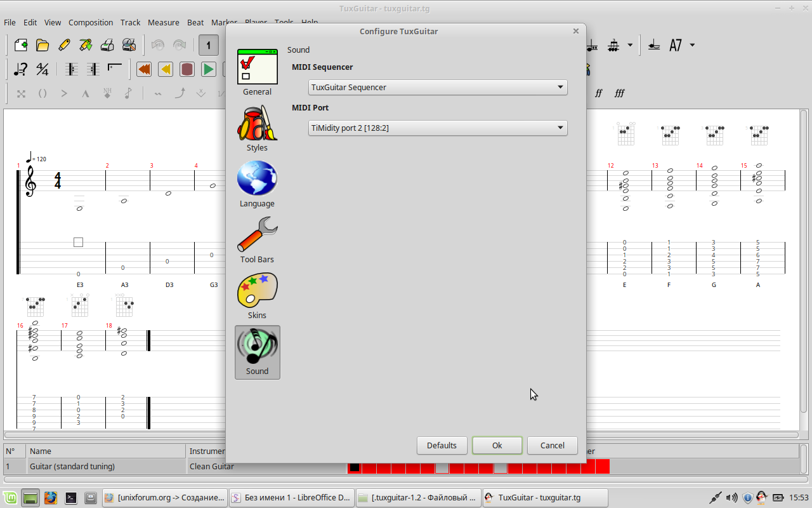Toggle triplet division type
The width and height of the screenshot is (812, 508).
[x=613, y=45]
